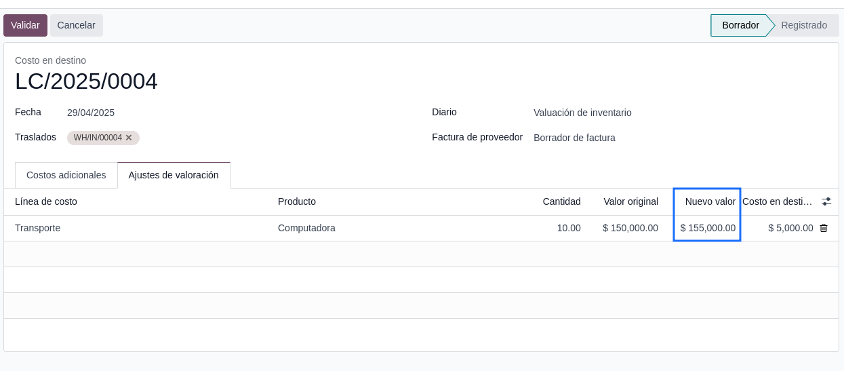This screenshot has height=372, width=844.
Task: Edit the Fecha field 29/04/2025
Action: [x=91, y=113]
